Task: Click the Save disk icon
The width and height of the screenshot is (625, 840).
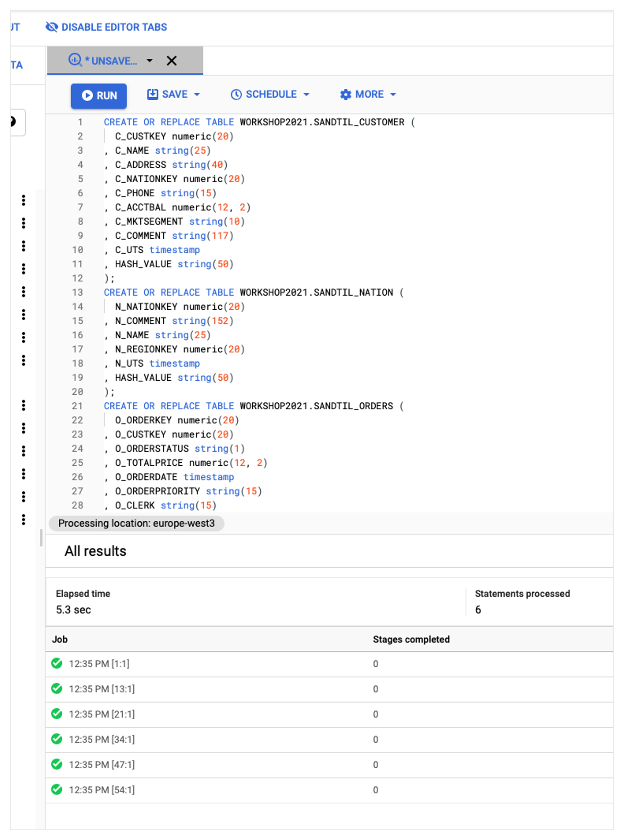Action: 152,94
